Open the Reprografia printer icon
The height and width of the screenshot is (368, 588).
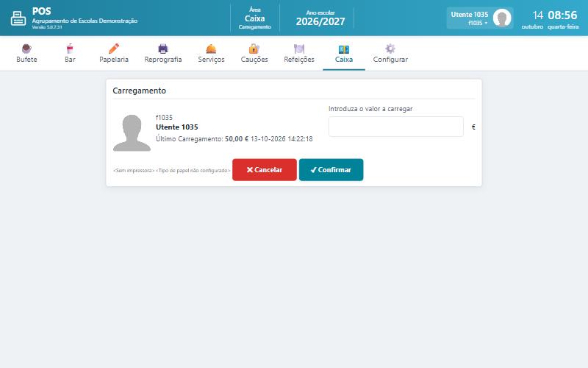point(163,49)
